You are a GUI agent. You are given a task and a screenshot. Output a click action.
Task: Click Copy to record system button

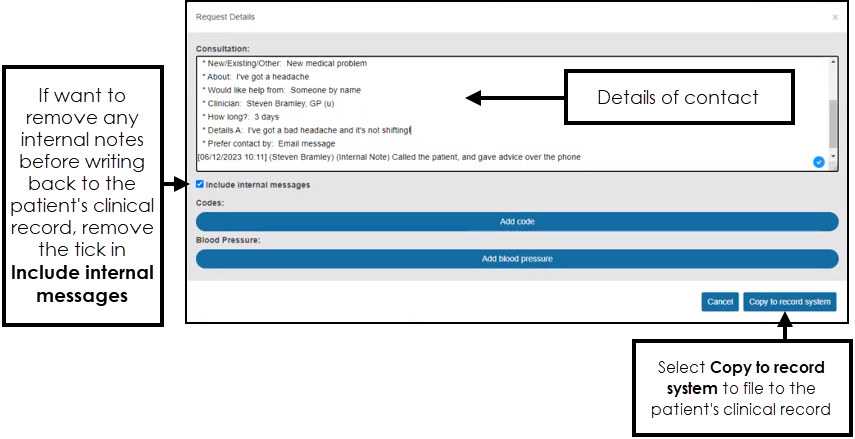pyautogui.click(x=789, y=302)
